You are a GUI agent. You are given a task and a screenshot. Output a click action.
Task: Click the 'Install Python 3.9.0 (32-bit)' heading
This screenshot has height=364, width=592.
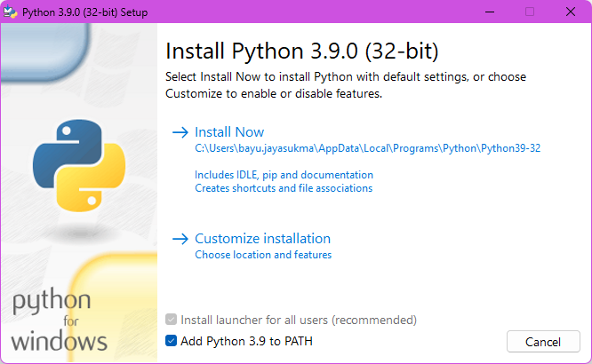(302, 49)
